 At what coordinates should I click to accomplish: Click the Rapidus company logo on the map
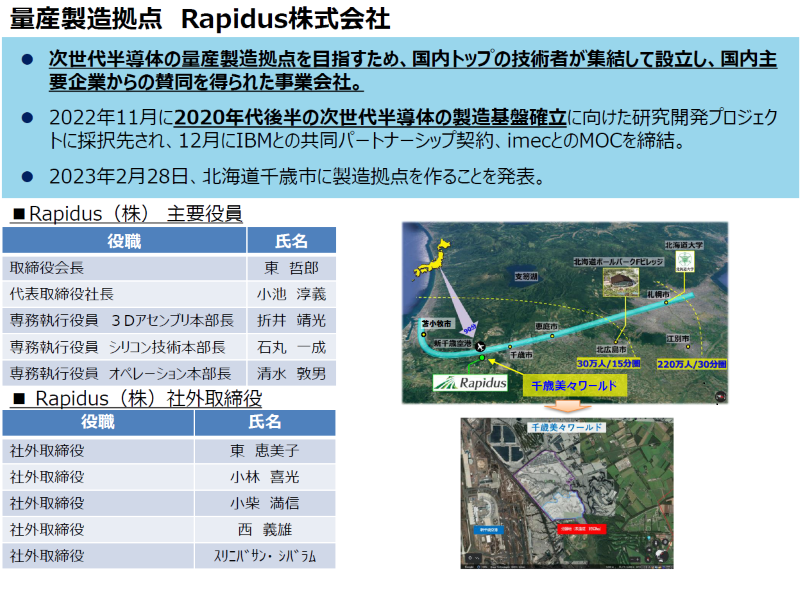(x=472, y=381)
